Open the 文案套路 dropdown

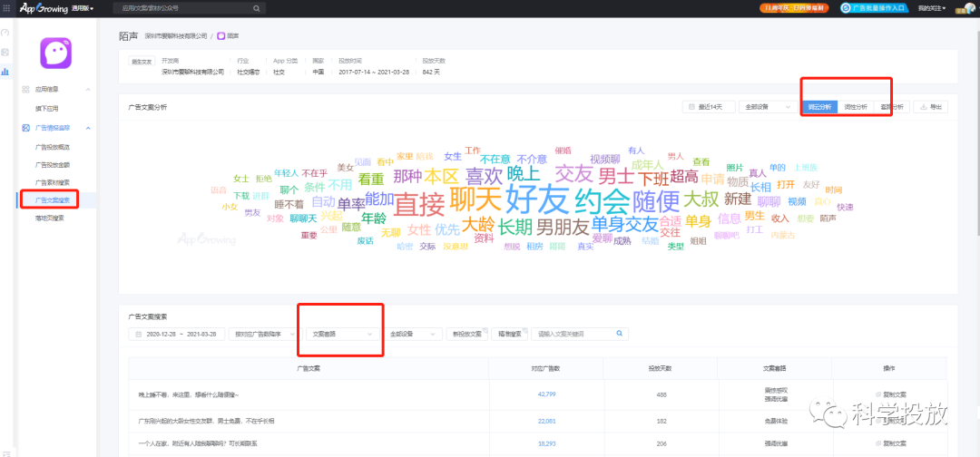(x=343, y=334)
